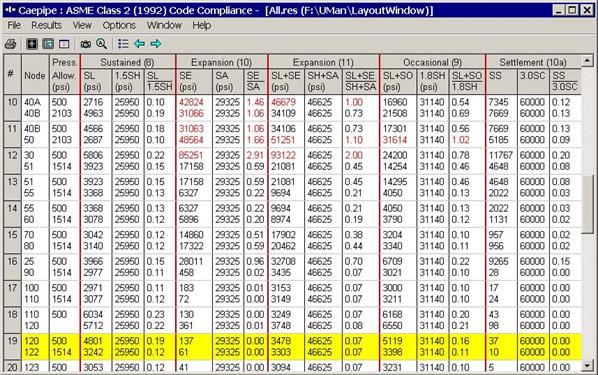The height and width of the screenshot is (375, 598).
Task: Go to previous result with left arrow
Action: (139, 44)
